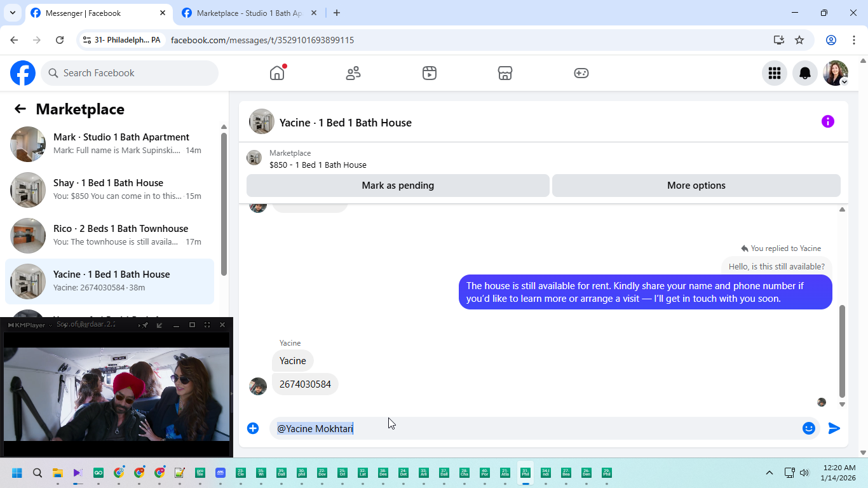Click the 2674030584 message bubble
868x488 pixels.
pos(305,384)
